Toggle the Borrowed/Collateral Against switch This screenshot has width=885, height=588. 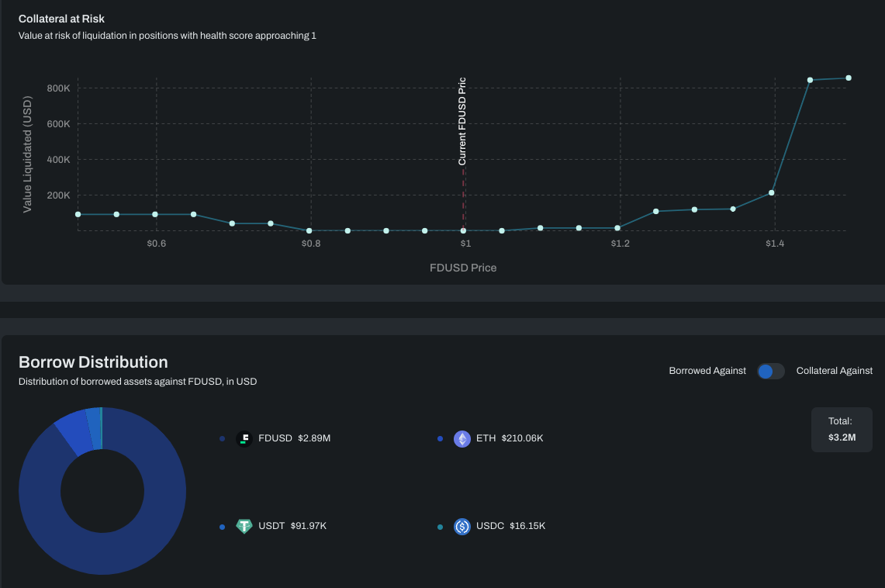tap(771, 371)
